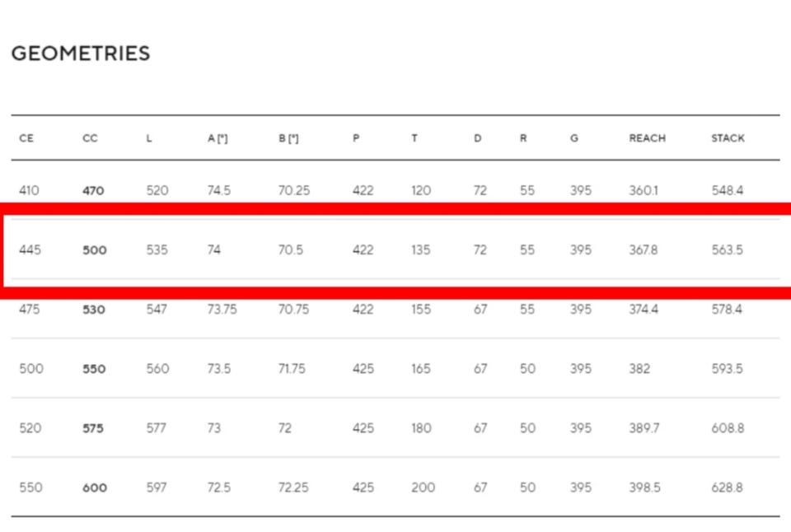
Task: Click reach value 382 cell
Action: point(639,369)
